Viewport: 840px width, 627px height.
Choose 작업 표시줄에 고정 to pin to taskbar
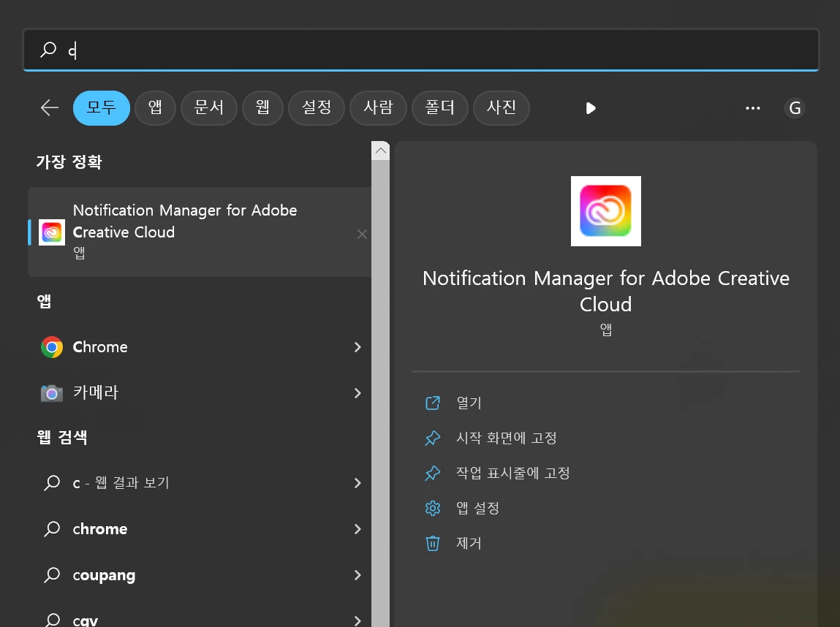pos(512,473)
